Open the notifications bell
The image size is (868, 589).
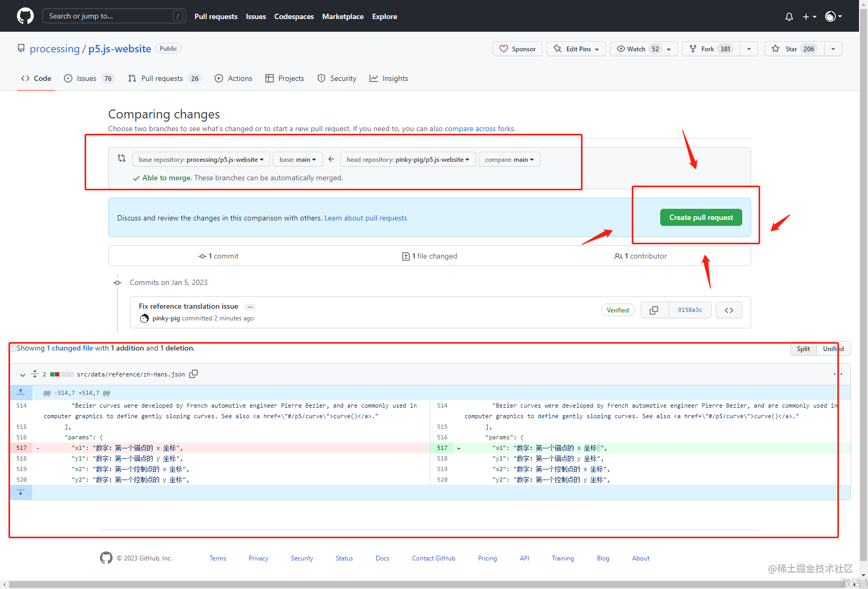789,16
